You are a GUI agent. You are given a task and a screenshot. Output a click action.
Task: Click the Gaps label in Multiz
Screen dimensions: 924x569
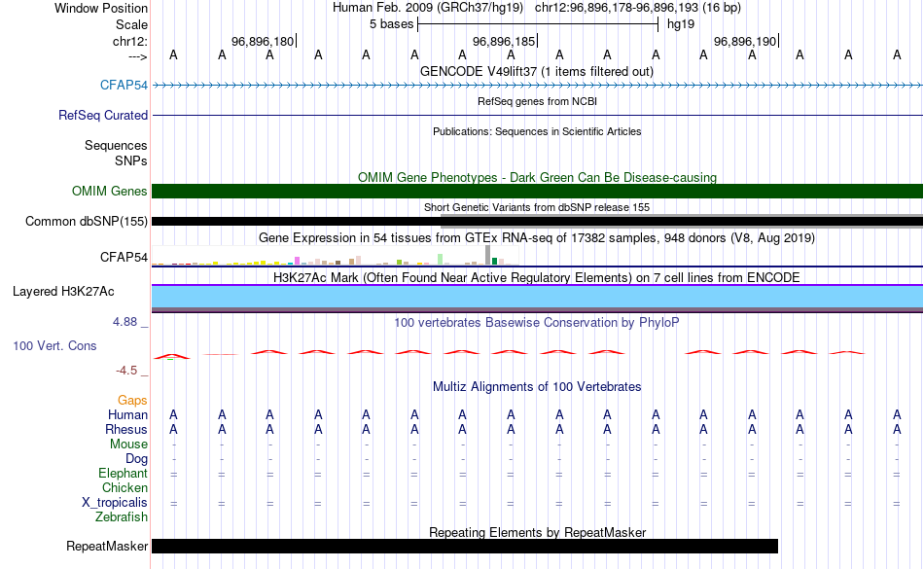click(132, 400)
